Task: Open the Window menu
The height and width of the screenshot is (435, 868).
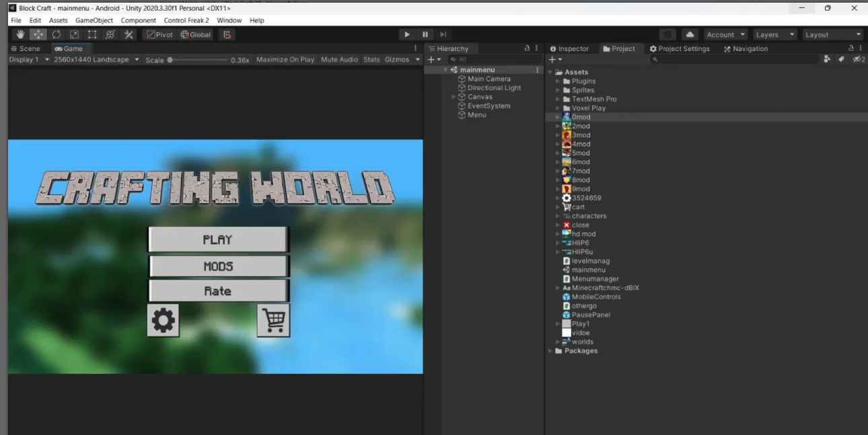Action: pyautogui.click(x=229, y=20)
